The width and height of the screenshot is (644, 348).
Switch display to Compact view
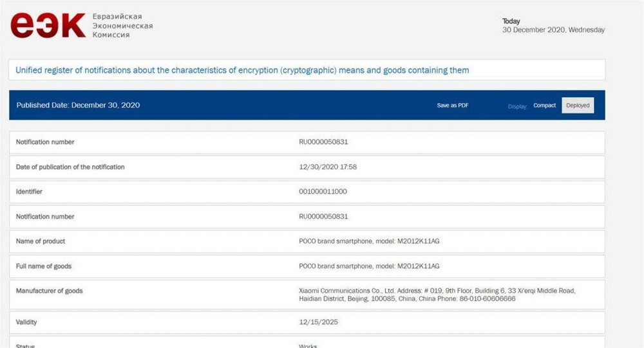point(545,105)
